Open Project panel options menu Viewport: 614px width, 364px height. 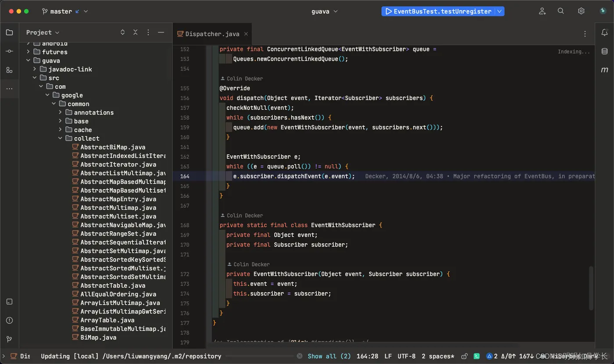(148, 32)
